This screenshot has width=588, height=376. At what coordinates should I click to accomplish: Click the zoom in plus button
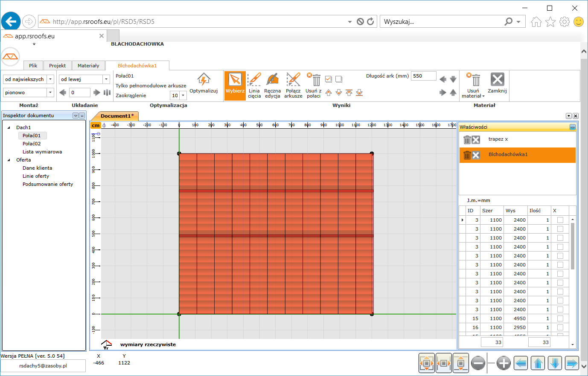pos(504,363)
